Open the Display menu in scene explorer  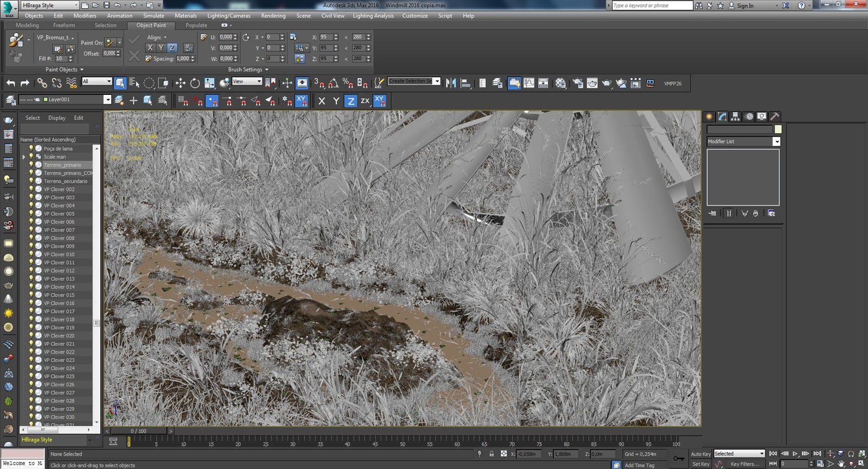(56, 118)
